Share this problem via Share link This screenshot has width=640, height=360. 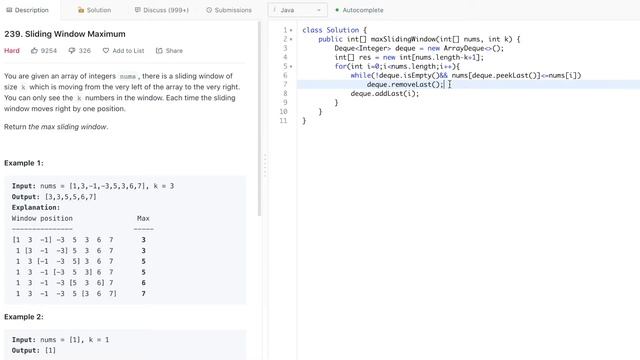tap(174, 51)
